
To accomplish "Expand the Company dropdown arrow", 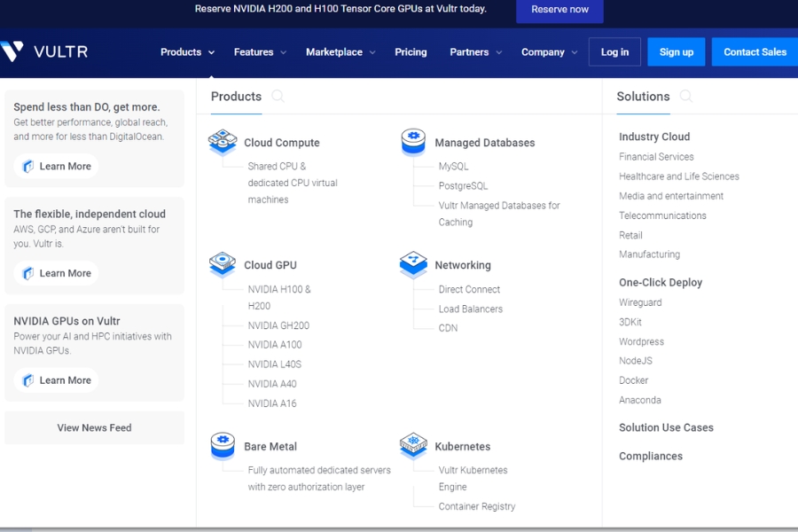I will pyautogui.click(x=575, y=52).
